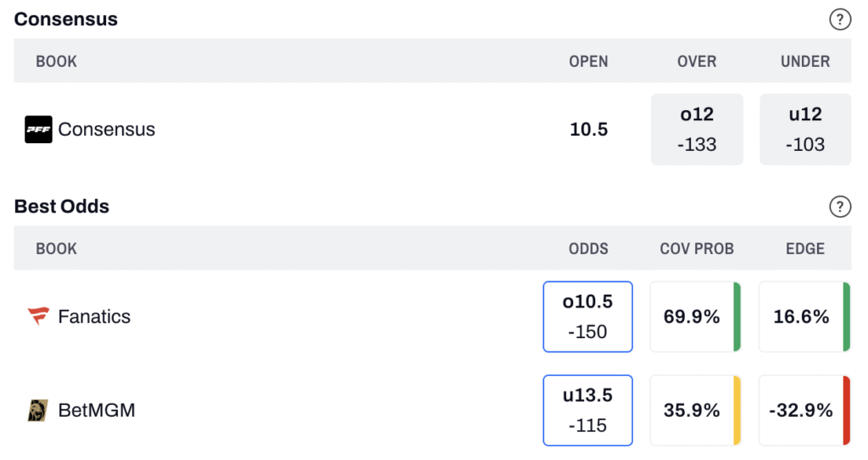Image resolution: width=868 pixels, height=460 pixels.
Task: Open the BetMGM book name link
Action: coord(97,411)
